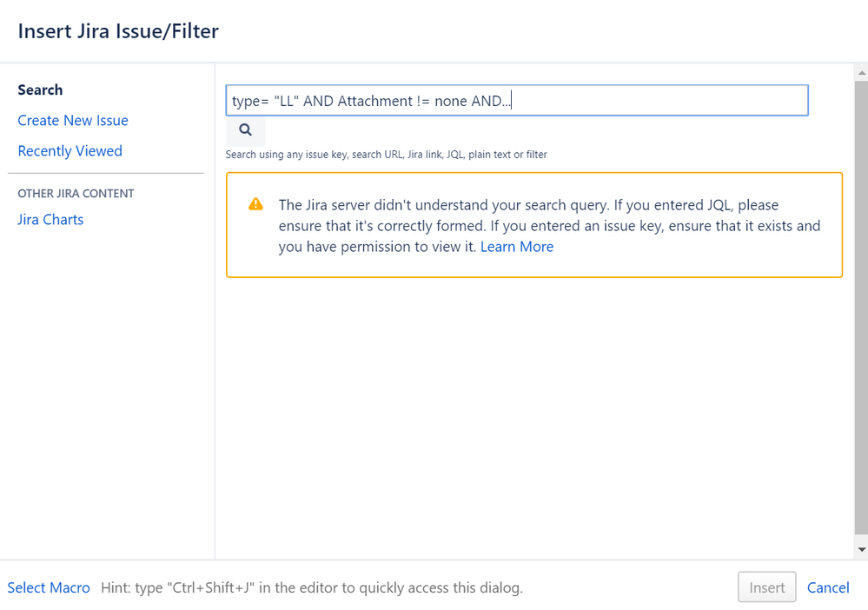The height and width of the screenshot is (610, 868).
Task: Click the vertical scrollbar thumb
Action: coord(861,308)
